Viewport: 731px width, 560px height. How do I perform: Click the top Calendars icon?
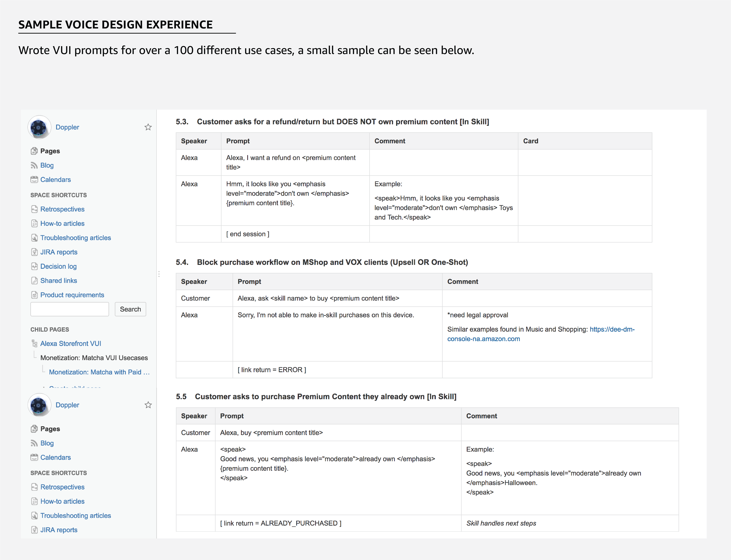click(x=34, y=180)
